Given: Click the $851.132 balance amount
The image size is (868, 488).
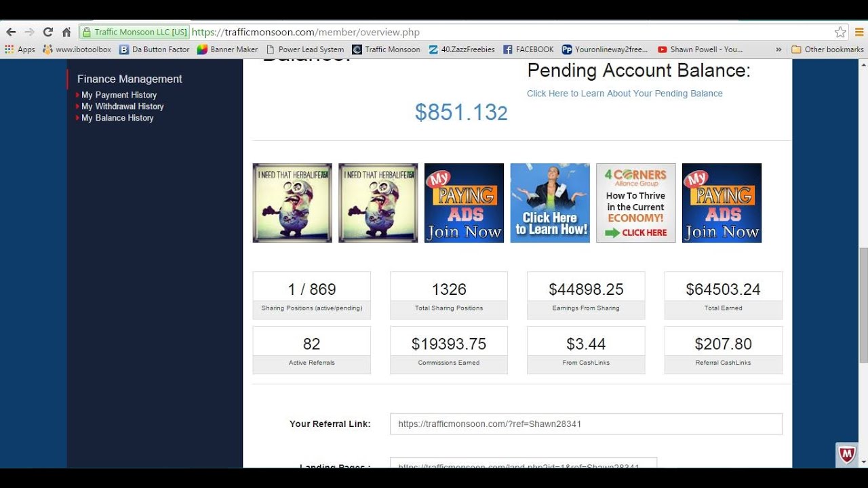Looking at the screenshot, I should [461, 113].
